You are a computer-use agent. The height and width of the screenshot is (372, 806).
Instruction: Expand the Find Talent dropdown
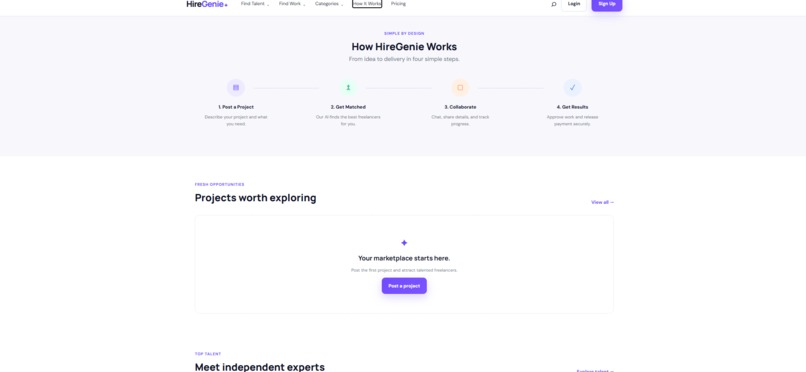click(x=255, y=4)
